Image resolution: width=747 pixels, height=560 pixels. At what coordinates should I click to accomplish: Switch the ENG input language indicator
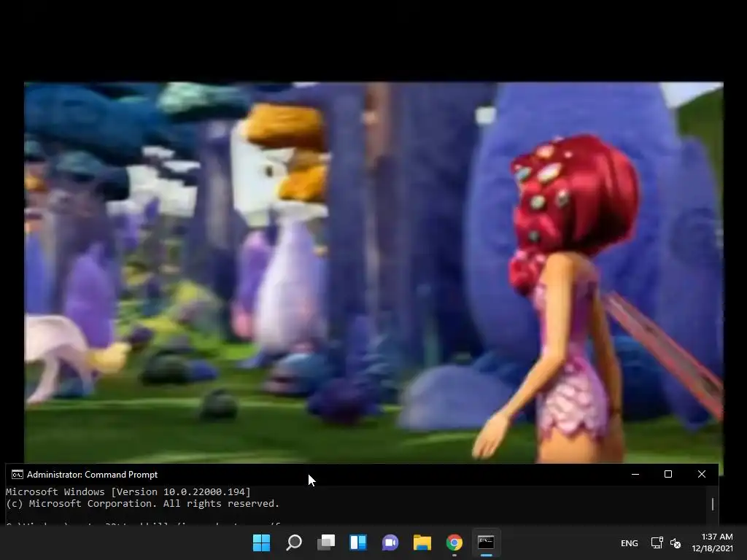(630, 542)
